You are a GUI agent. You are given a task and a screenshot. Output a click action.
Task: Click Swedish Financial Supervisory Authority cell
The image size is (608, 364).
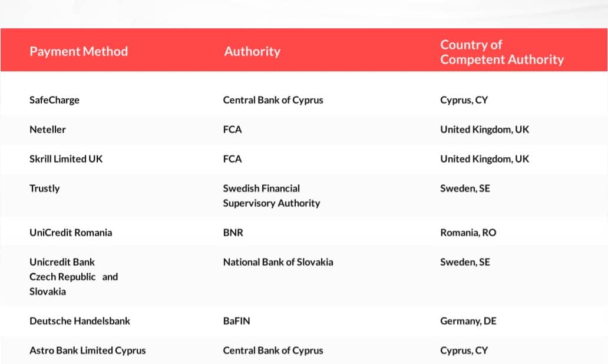(x=272, y=196)
